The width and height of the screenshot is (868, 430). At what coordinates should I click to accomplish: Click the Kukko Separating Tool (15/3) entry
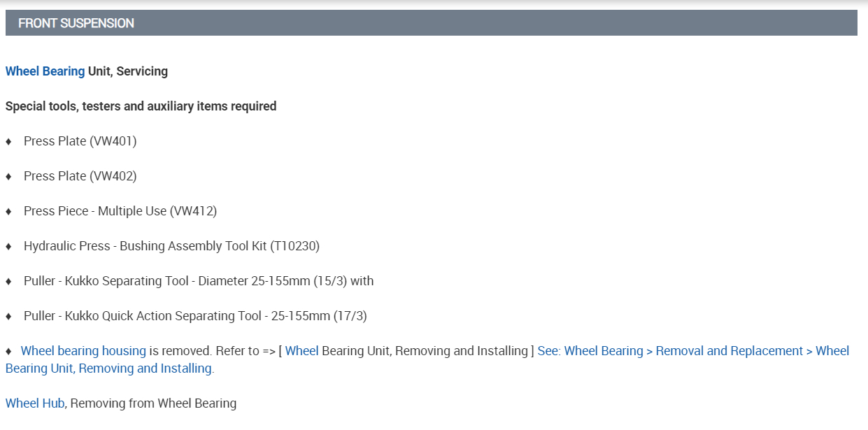199,281
